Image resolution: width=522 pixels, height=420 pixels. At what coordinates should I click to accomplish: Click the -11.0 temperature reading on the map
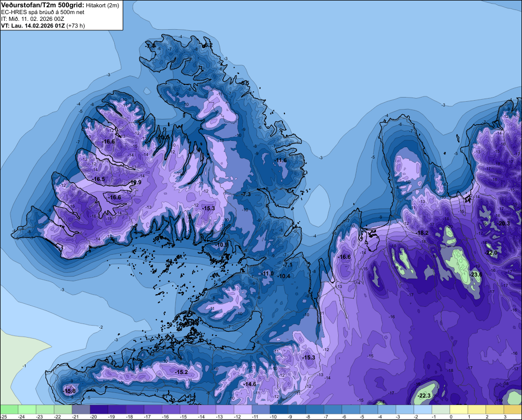[267, 273]
